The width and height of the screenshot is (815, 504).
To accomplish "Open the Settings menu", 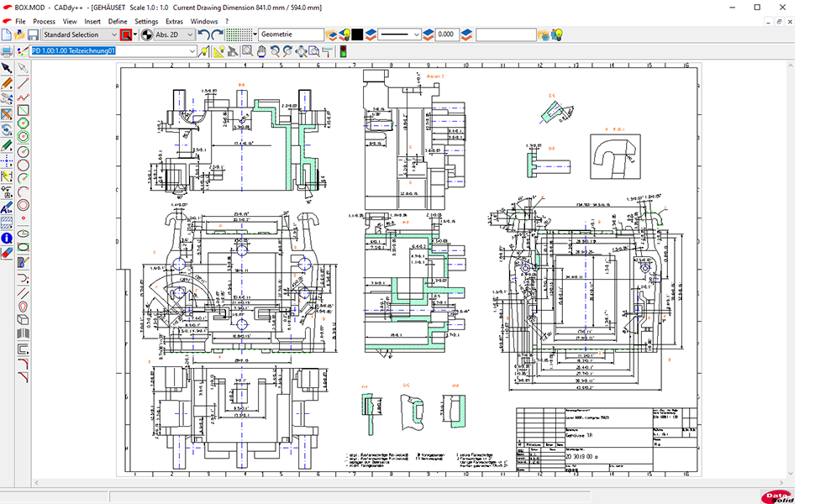I will (145, 21).
